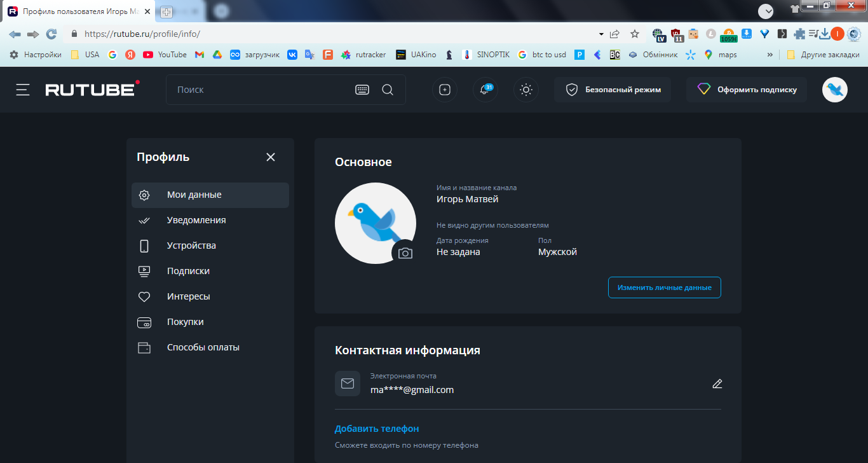Click the Litecoin extension icon
The height and width of the screenshot is (463, 868).
(x=711, y=34)
